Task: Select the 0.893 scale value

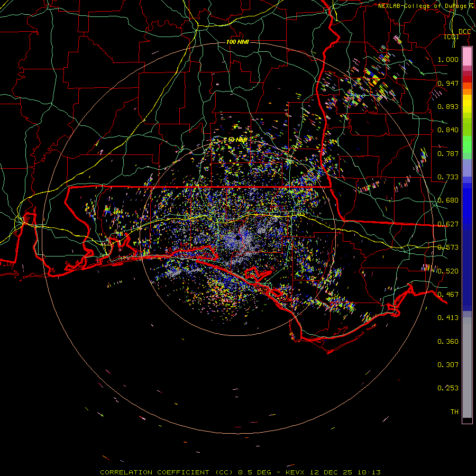Action: [x=448, y=106]
